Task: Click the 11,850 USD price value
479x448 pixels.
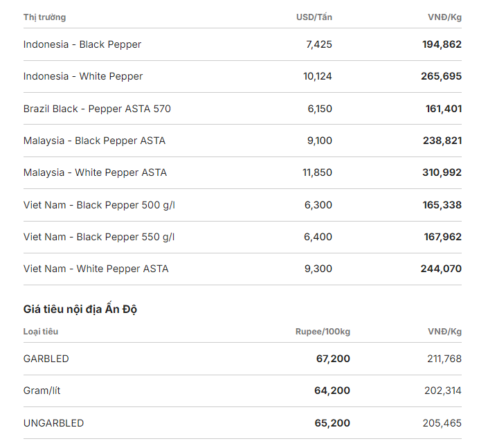Action: (x=317, y=172)
